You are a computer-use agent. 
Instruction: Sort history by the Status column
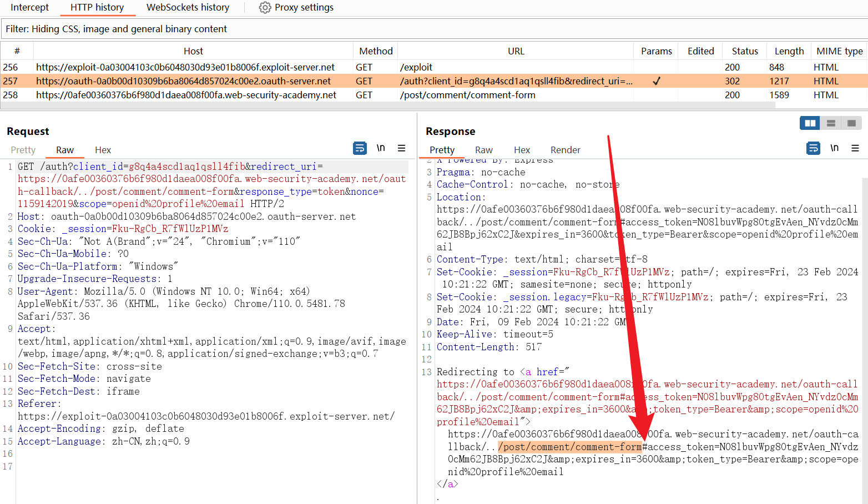(x=745, y=51)
